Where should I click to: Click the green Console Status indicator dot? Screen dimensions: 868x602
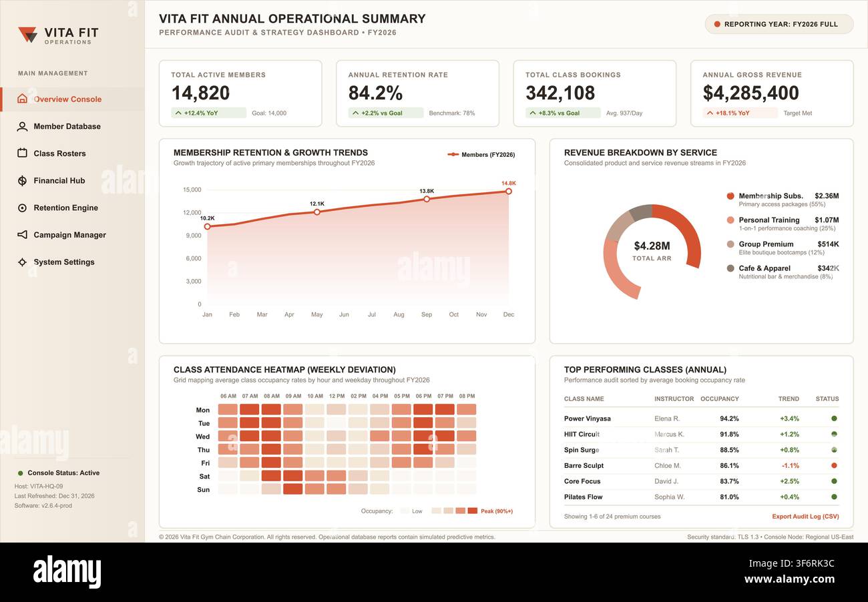point(21,473)
